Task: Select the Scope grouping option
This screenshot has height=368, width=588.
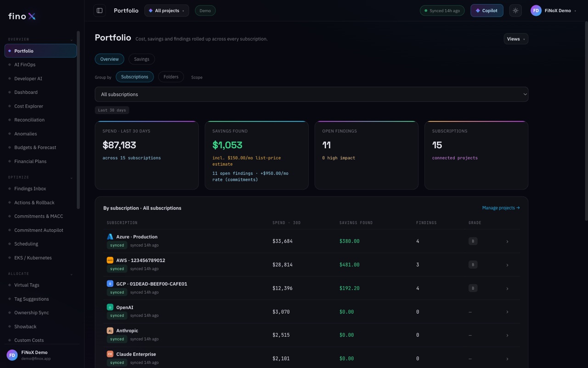Action: tap(197, 77)
